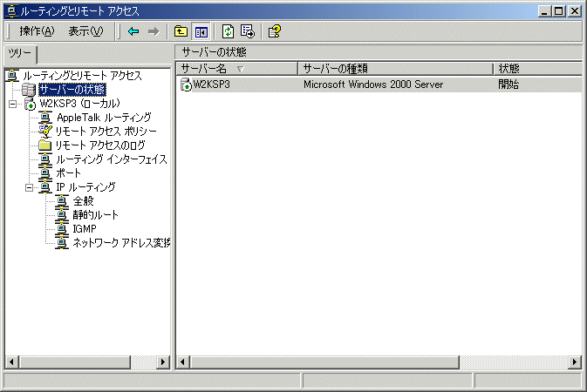Select AppleTalk ルーティング tree label

(104, 118)
